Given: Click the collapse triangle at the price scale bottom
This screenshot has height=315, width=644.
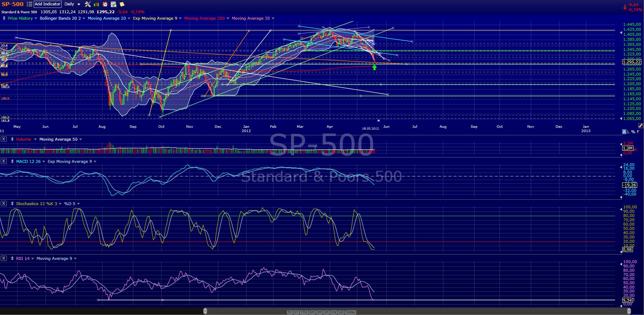Looking at the screenshot, I should point(621,118).
